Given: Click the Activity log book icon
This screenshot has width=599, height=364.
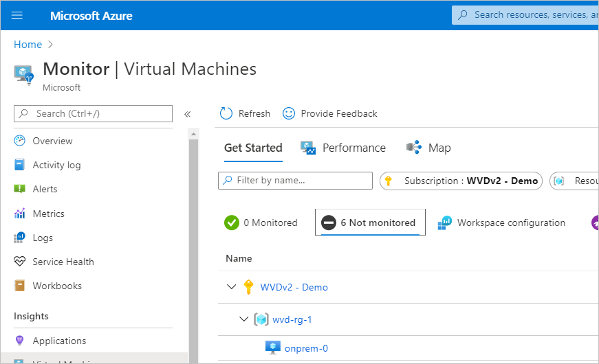Looking at the screenshot, I should pos(19,165).
